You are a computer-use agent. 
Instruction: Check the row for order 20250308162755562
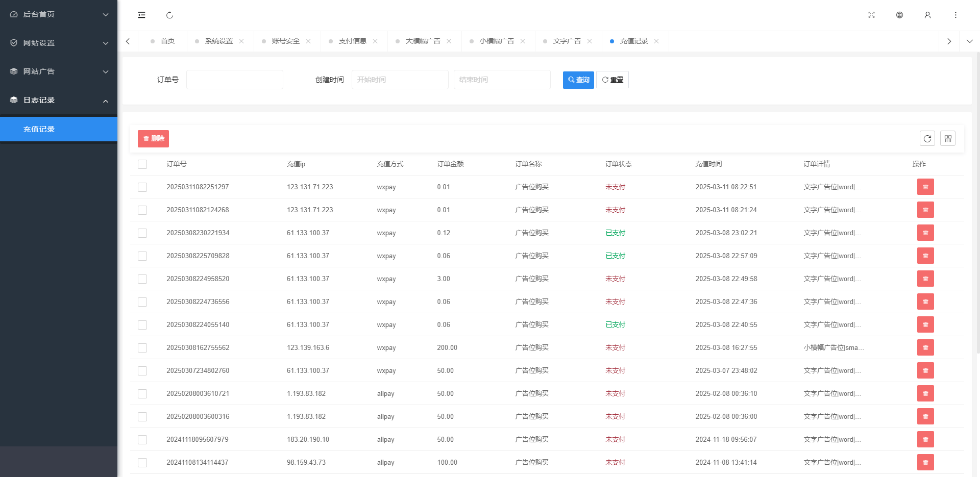(x=142, y=348)
